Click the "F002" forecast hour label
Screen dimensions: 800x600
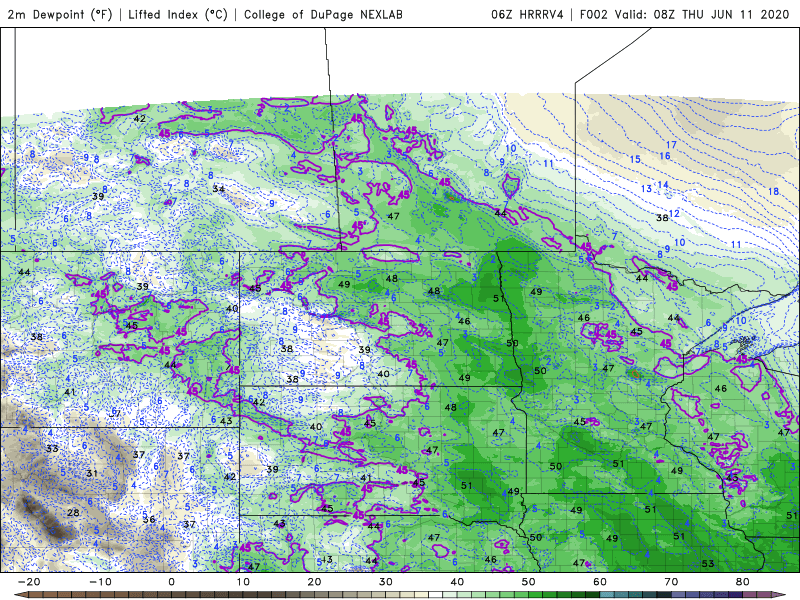(593, 14)
